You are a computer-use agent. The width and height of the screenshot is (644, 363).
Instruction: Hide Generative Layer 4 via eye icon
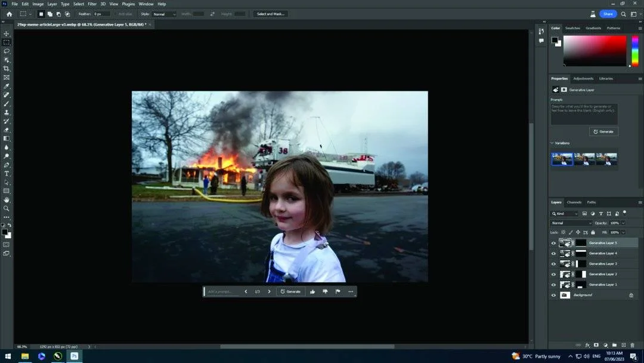click(x=553, y=253)
